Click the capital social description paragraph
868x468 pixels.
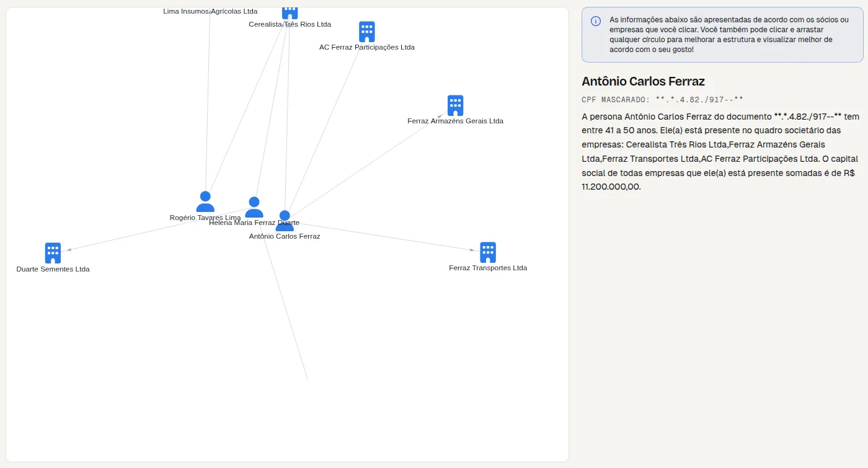[720, 151]
